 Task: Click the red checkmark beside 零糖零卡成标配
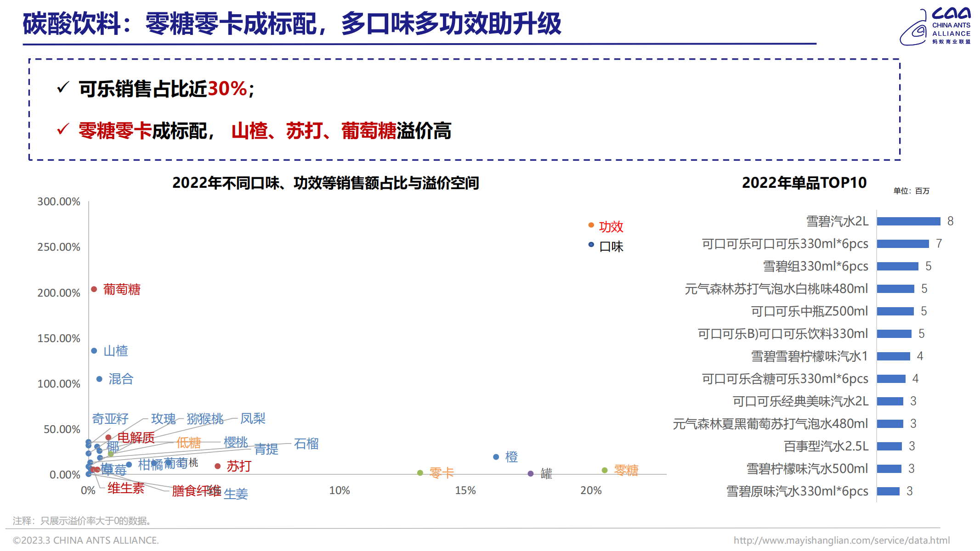click(x=63, y=129)
